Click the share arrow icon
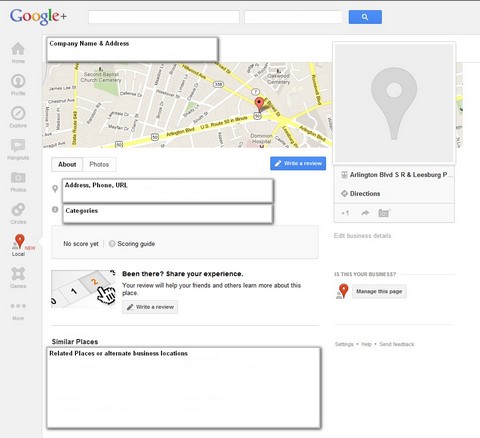This screenshot has width=480, height=438. click(x=365, y=213)
